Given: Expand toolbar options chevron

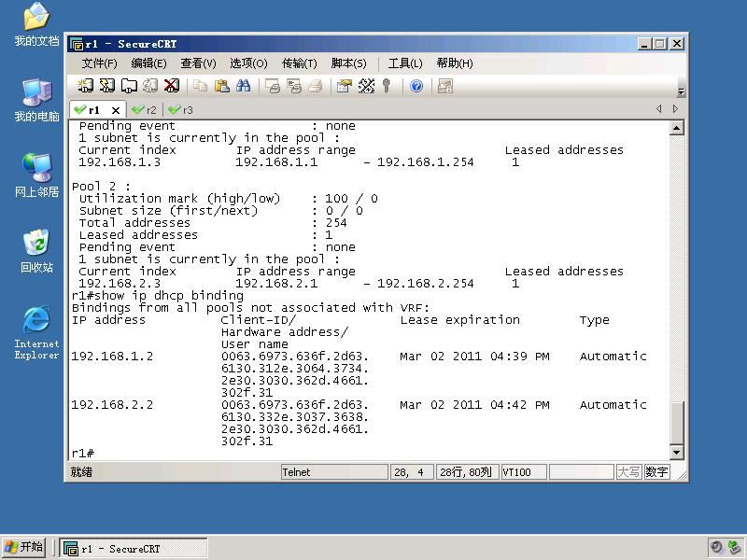Looking at the screenshot, I should 682,91.
